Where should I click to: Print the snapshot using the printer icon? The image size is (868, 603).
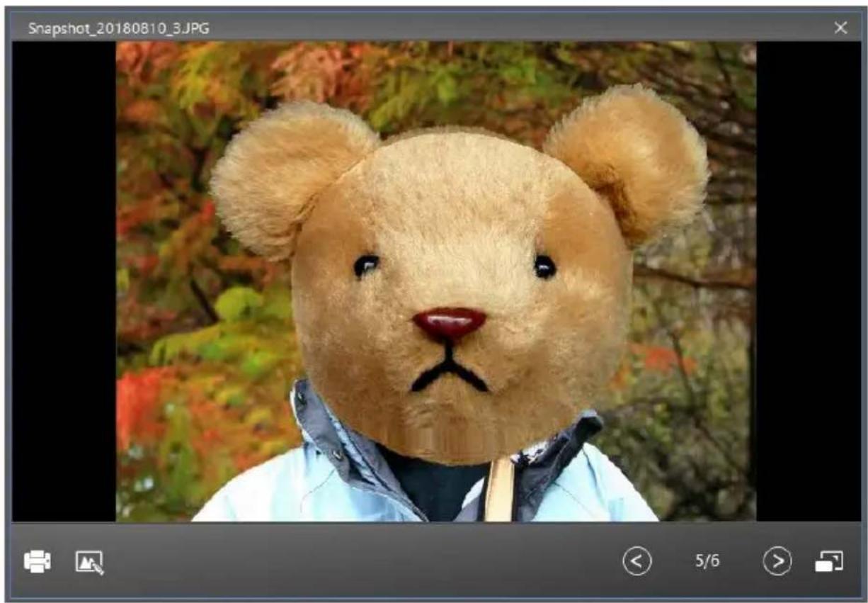coord(38,562)
